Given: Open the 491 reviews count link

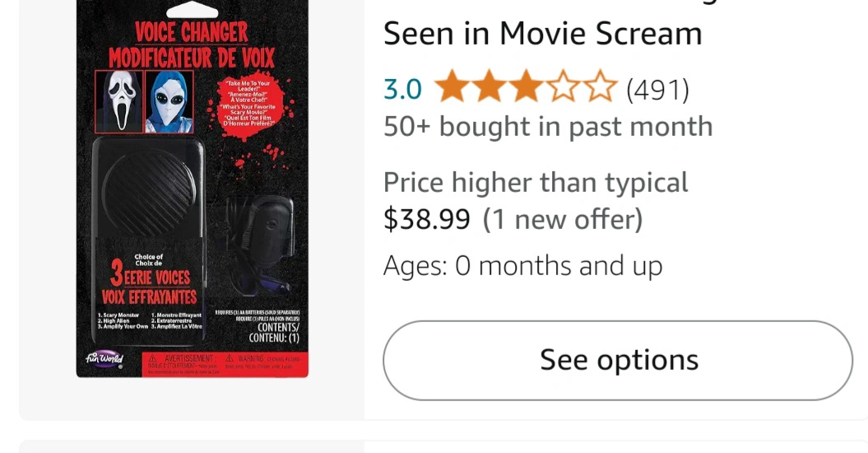Looking at the screenshot, I should (657, 89).
